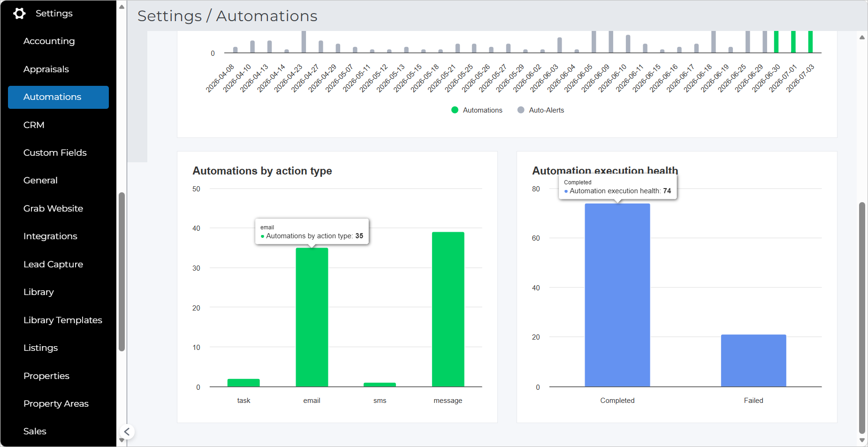Image resolution: width=868 pixels, height=447 pixels.
Task: Toggle the Automations legend green dot
Action: point(455,110)
